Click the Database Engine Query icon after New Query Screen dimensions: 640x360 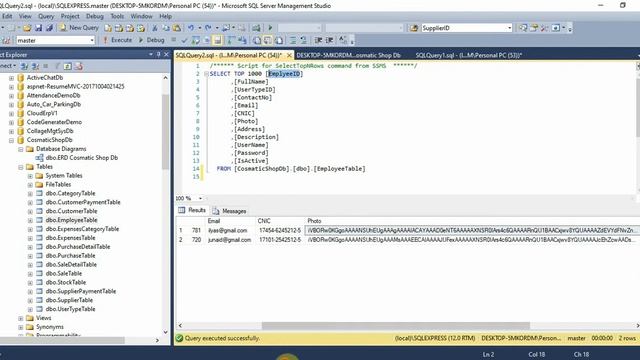[x=108, y=28]
